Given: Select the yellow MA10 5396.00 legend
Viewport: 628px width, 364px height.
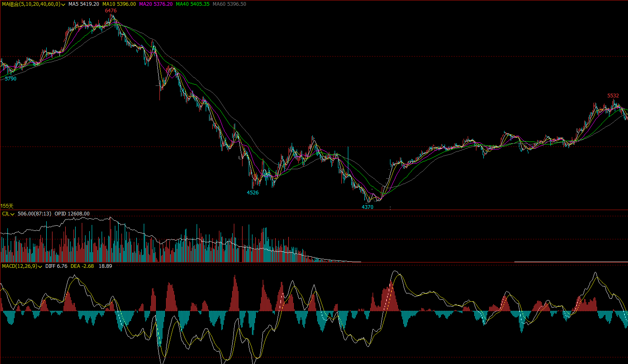Looking at the screenshot, I should pos(119,4).
